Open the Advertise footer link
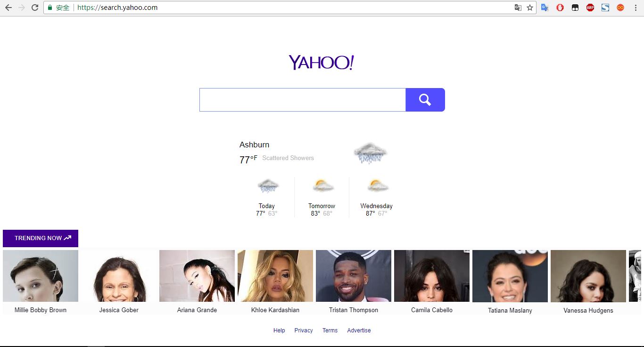Image resolution: width=644 pixels, height=347 pixels. (359, 331)
